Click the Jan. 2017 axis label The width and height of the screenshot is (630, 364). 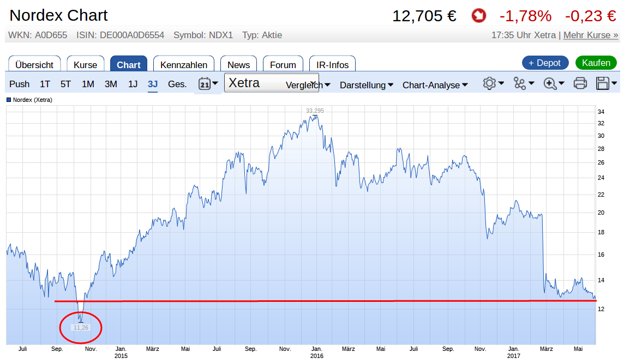513,353
